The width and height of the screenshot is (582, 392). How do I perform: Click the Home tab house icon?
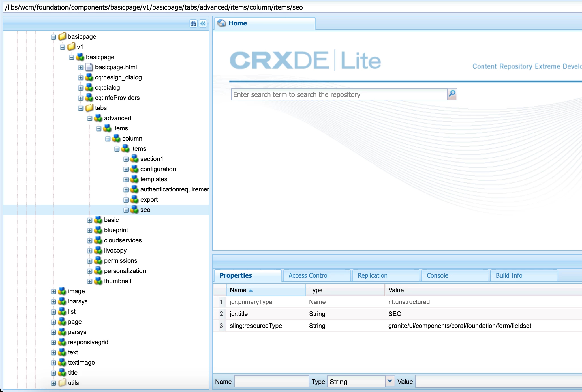pyautogui.click(x=222, y=23)
